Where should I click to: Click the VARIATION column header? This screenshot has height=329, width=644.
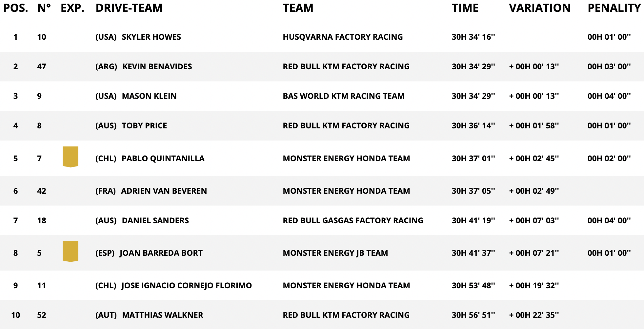(540, 8)
